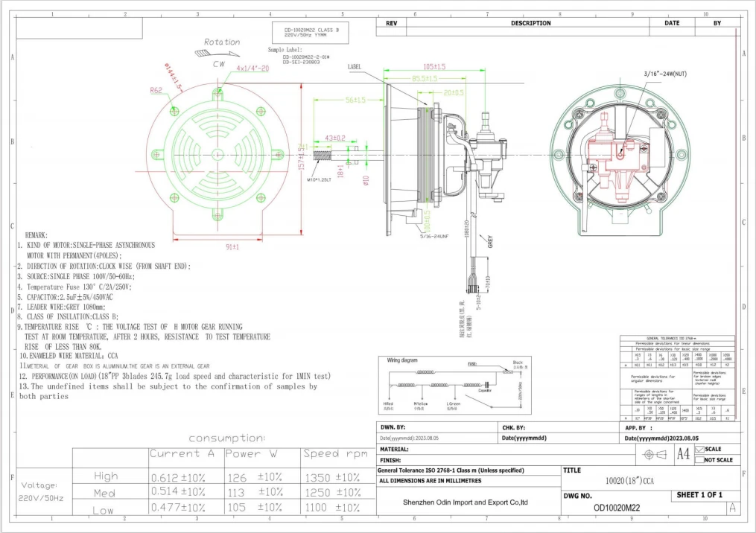Click the 'DWN. BY:' field label

pyautogui.click(x=393, y=427)
